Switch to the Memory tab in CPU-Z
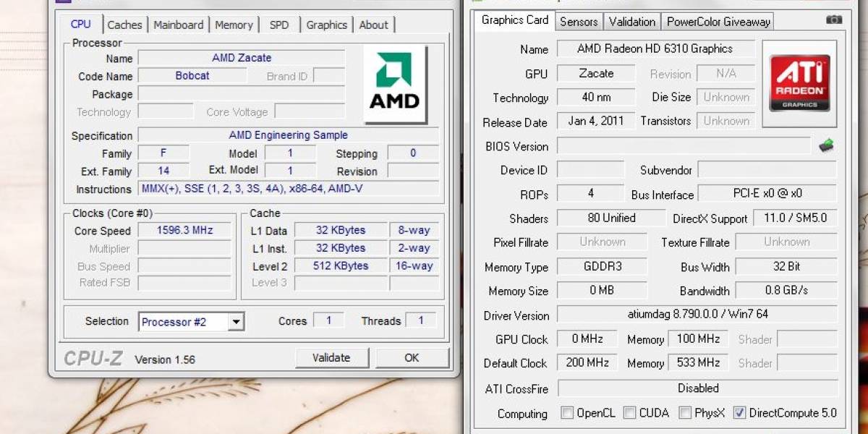The height and width of the screenshot is (434, 868). click(x=234, y=25)
